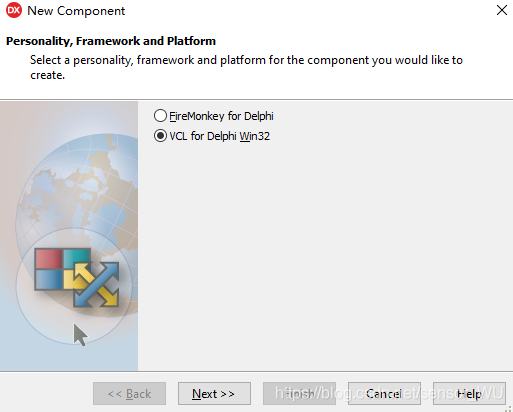Click the disabled Finish button
Image resolution: width=513 pixels, height=412 pixels.
299,393
